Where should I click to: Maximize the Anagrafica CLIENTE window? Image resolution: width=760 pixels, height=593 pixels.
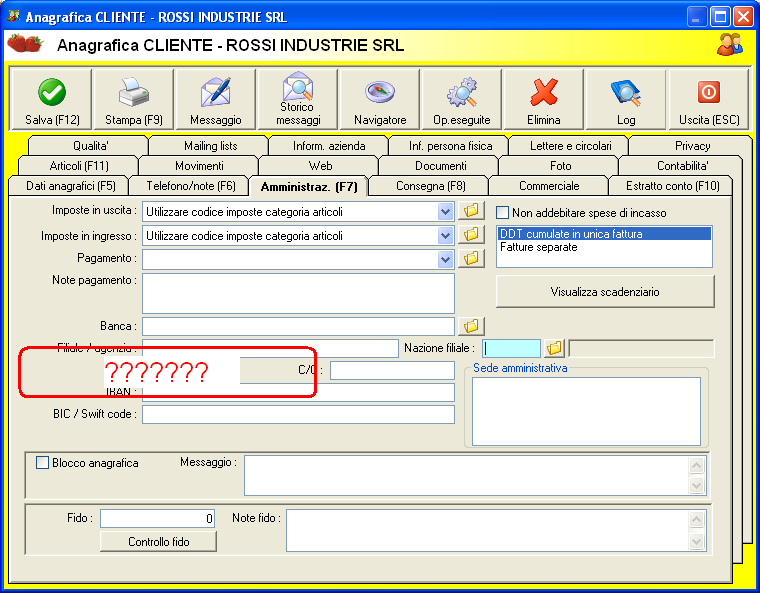(x=720, y=16)
